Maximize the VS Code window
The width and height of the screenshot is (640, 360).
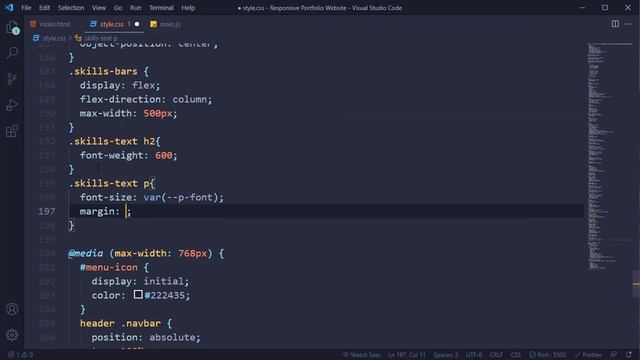[x=605, y=8]
